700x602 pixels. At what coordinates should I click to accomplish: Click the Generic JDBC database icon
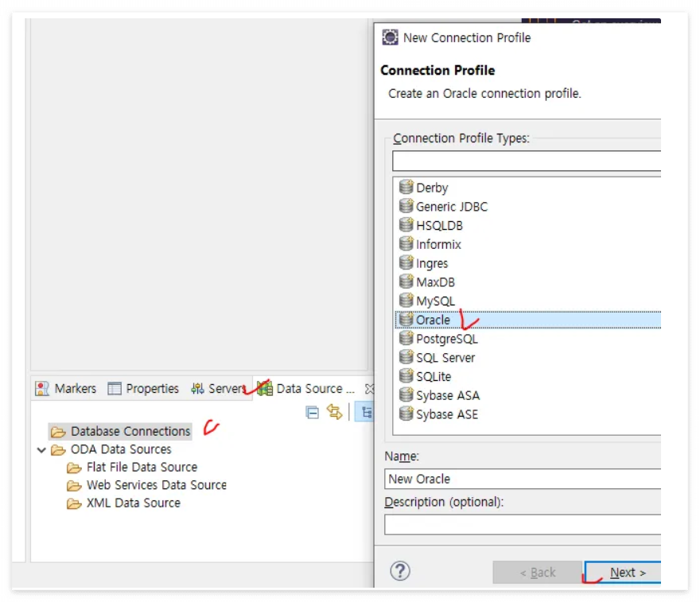(406, 206)
